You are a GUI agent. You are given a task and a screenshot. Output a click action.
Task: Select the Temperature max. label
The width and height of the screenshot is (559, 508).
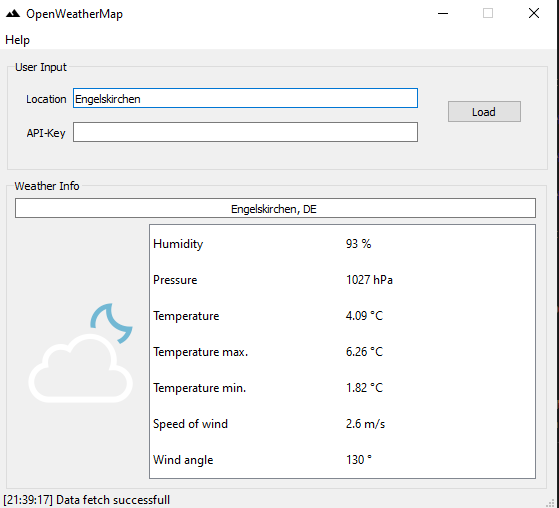pos(200,352)
